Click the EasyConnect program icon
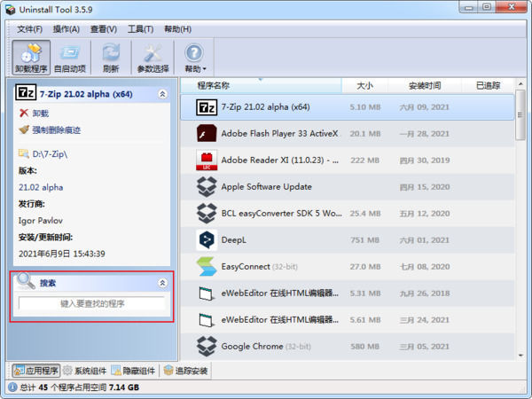Viewport: 532px width, 399px height. pos(207,267)
